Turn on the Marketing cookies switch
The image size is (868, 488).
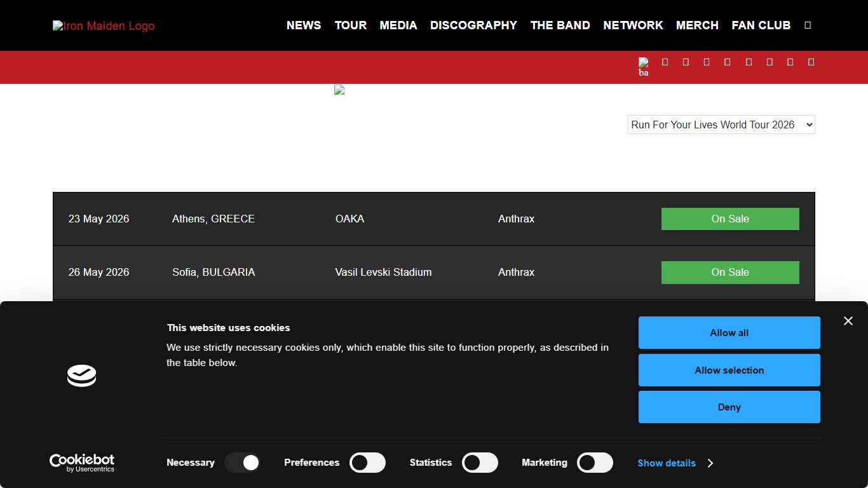595,463
